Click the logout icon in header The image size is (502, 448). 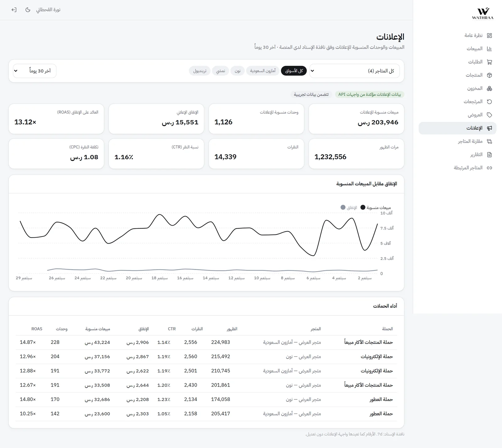click(x=14, y=10)
